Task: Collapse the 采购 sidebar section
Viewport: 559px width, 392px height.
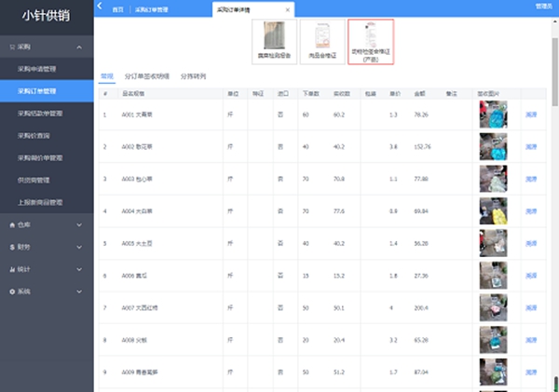Action: (x=79, y=47)
